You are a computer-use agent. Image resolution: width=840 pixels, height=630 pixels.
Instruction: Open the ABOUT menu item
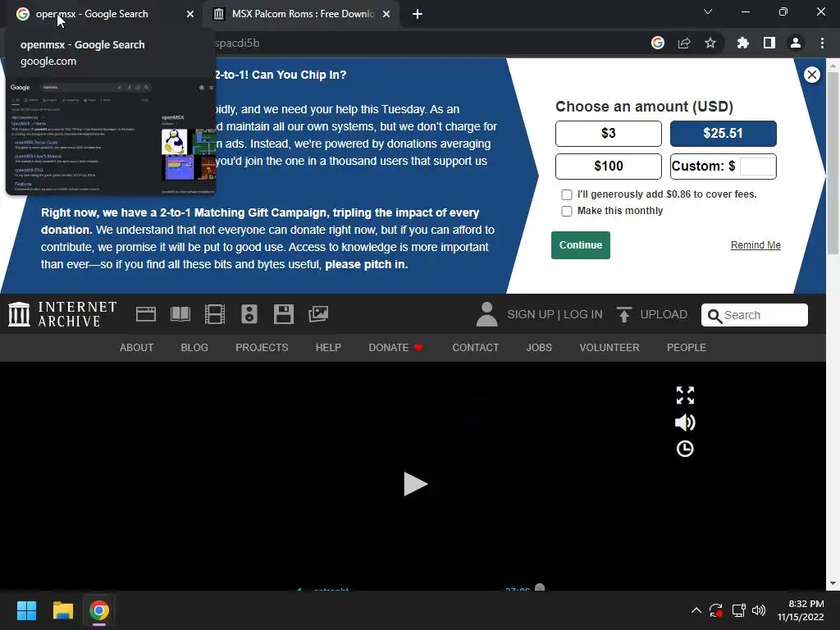pyautogui.click(x=137, y=348)
